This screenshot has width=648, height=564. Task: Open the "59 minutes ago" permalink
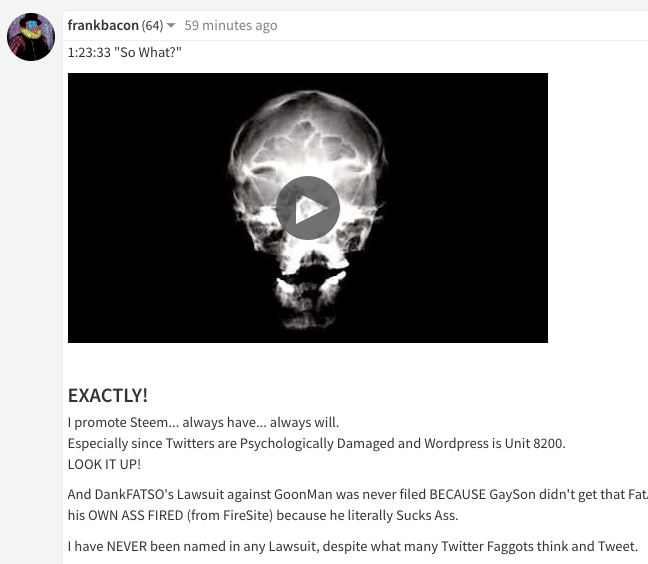pos(231,25)
